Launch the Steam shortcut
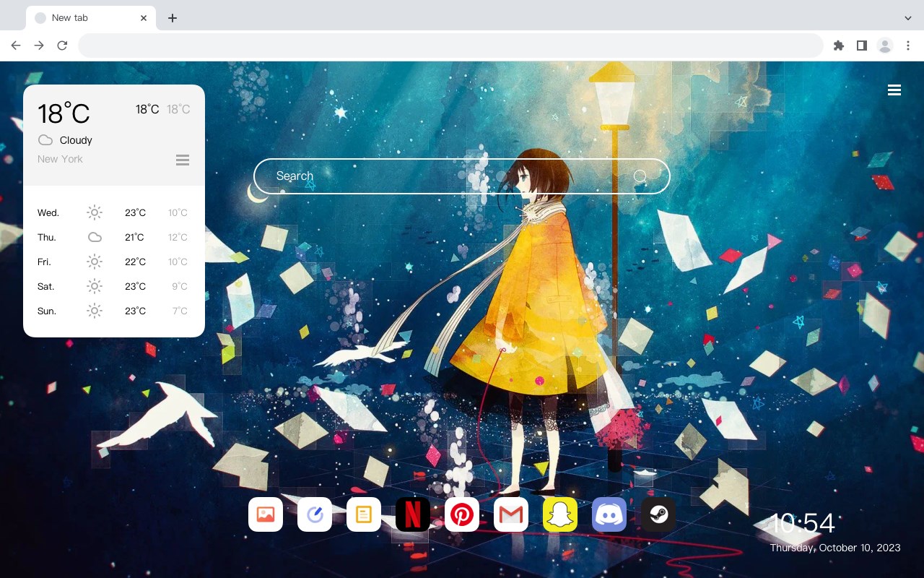The height and width of the screenshot is (578, 924). pos(658,514)
